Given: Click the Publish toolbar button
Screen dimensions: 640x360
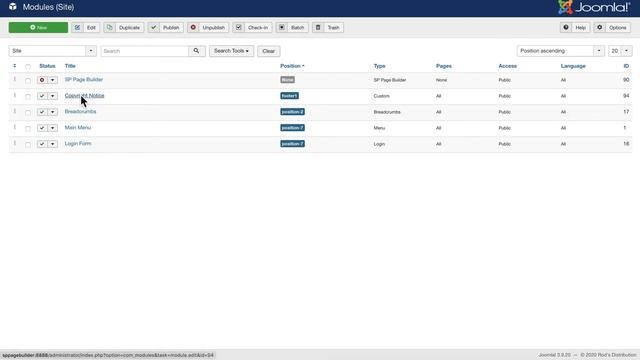Looking at the screenshot, I should coord(165,27).
